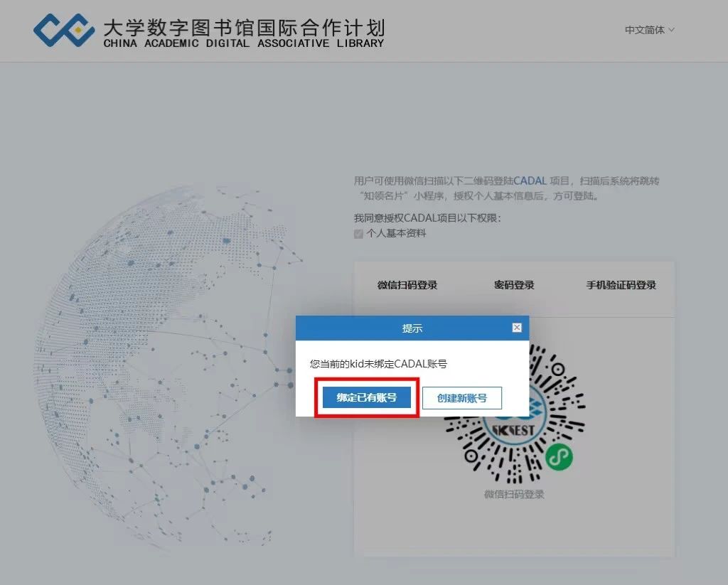The image size is (728, 585).
Task: Click the 创建新账号 button
Action: (x=462, y=398)
